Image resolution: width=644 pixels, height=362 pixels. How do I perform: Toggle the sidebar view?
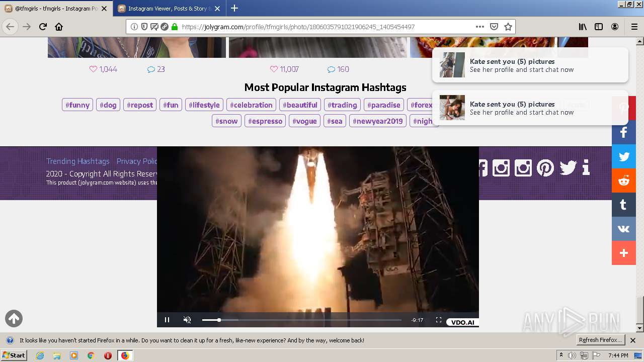pyautogui.click(x=599, y=27)
